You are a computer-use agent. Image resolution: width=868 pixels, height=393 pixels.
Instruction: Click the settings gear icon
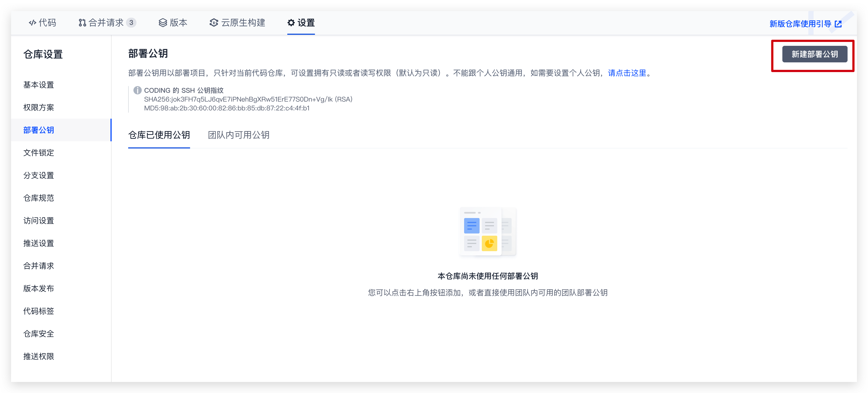(x=291, y=23)
